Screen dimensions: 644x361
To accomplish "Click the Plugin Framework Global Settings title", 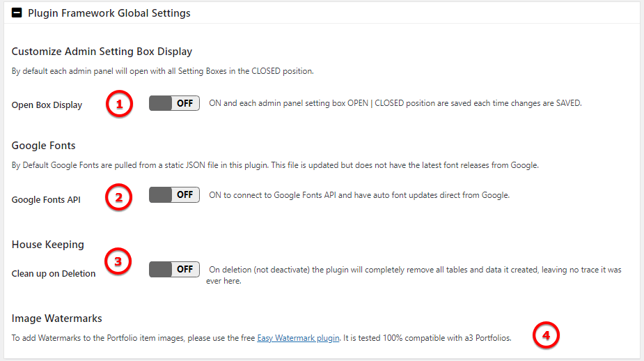I will coord(109,13).
